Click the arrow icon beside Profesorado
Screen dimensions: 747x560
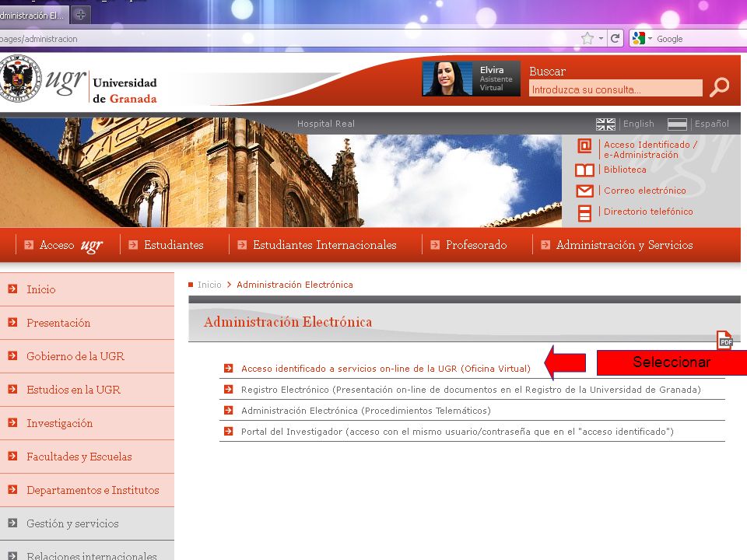tap(435, 245)
